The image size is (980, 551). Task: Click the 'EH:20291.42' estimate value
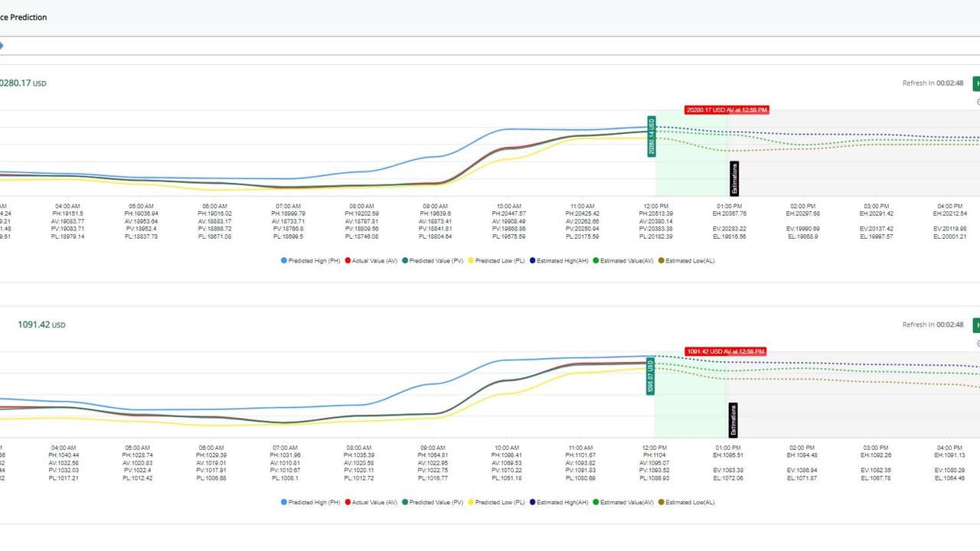point(876,214)
